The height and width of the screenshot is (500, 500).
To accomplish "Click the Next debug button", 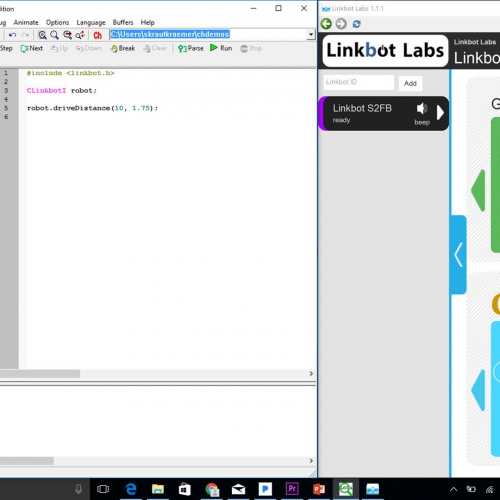I will click(x=32, y=49).
